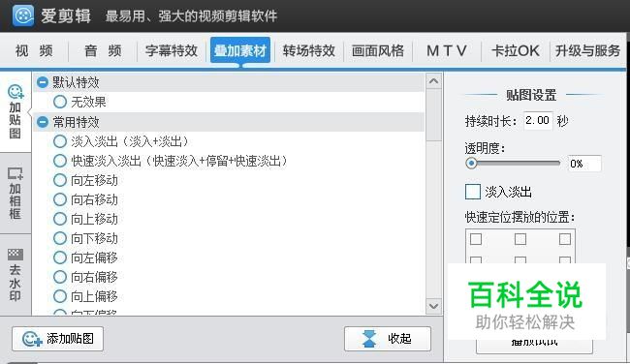This screenshot has height=364, width=630.
Task: Switch to the 字幕特效 tab
Action: (172, 51)
